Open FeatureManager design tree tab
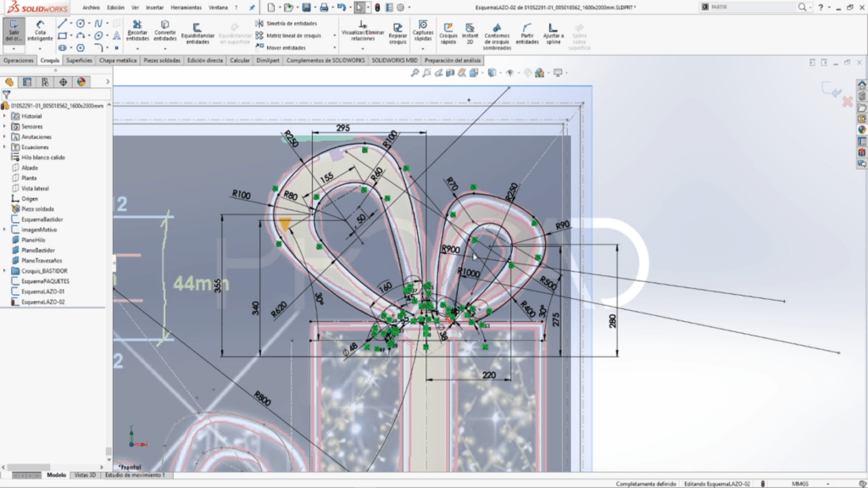868x488 pixels. pyautogui.click(x=9, y=82)
